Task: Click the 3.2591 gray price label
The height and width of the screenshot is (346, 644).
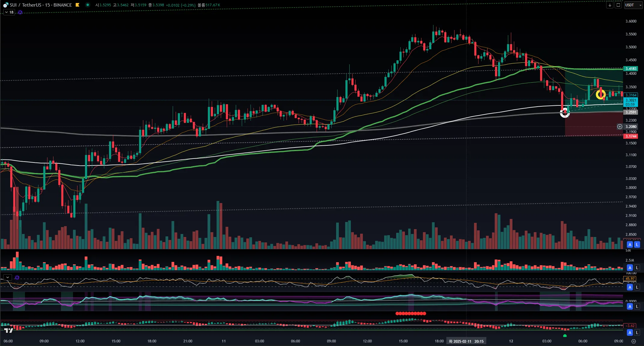Action: click(631, 112)
